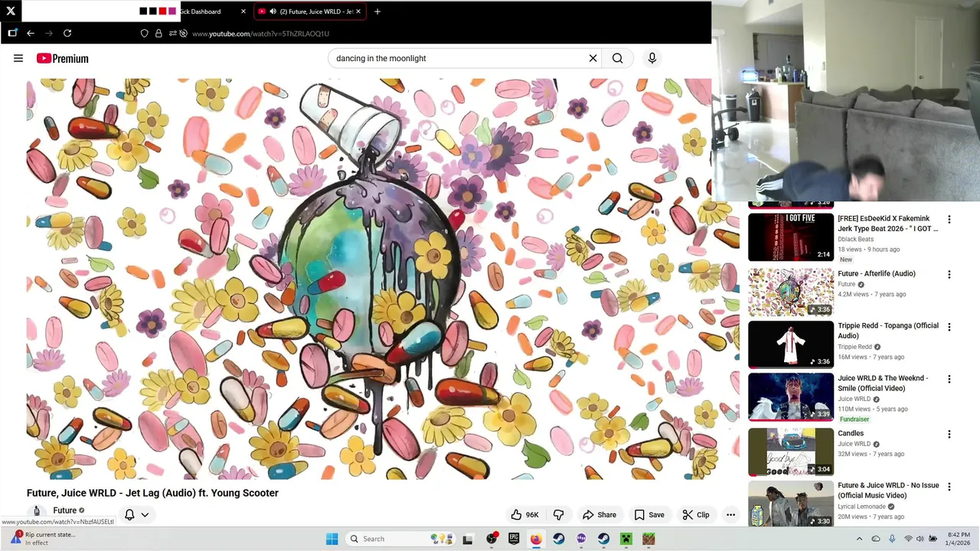Open the Minecraft grass block icon in taskbar
980x551 pixels.
(x=648, y=539)
